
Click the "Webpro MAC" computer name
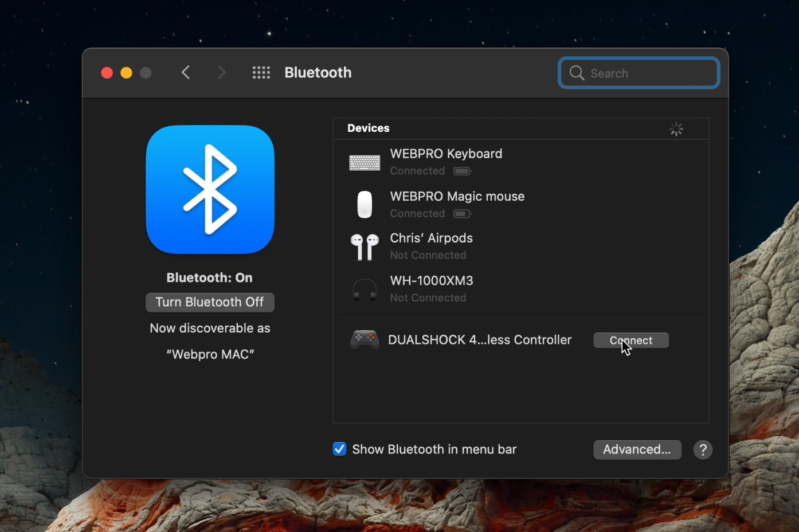coord(210,354)
